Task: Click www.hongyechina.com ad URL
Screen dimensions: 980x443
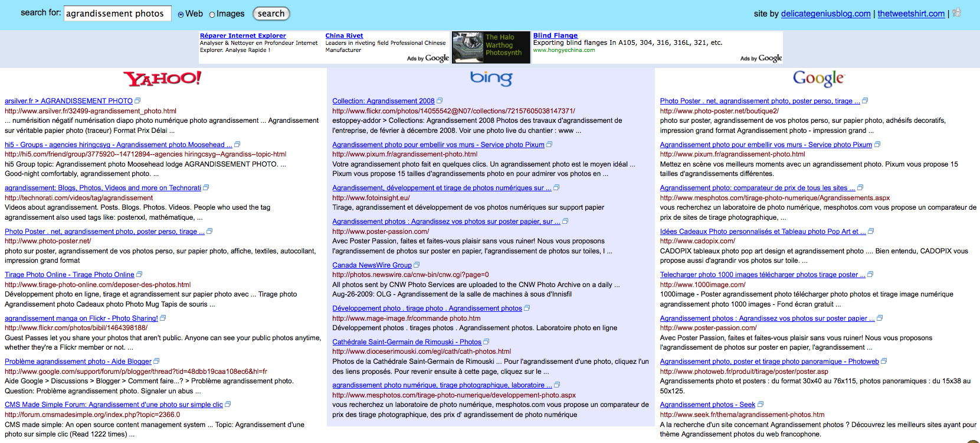Action: 564,50
